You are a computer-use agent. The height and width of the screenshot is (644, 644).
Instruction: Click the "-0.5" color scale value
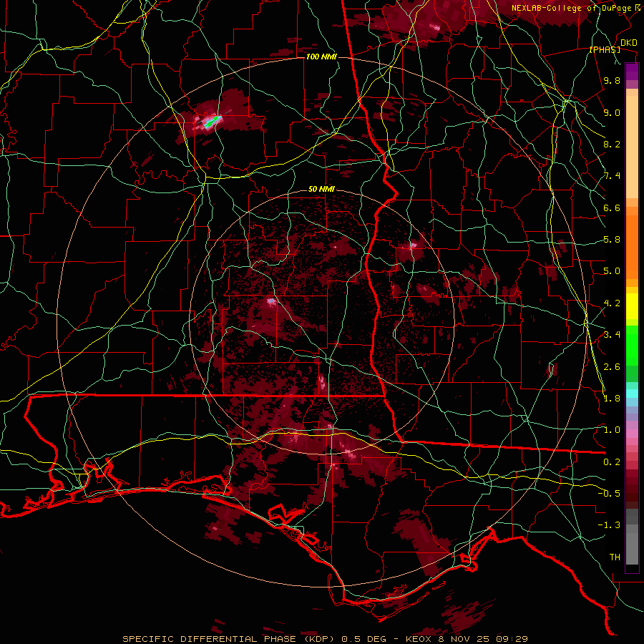610,494
